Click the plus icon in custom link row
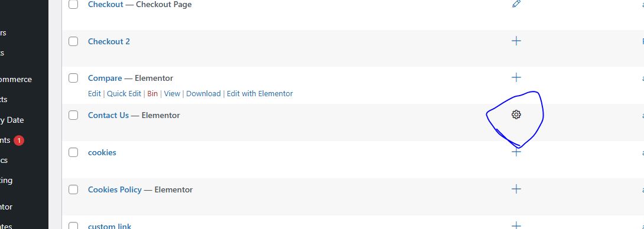 pyautogui.click(x=516, y=225)
